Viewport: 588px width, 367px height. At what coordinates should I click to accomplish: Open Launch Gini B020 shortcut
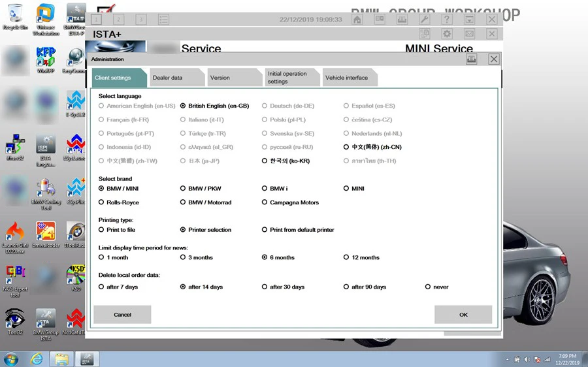coord(15,238)
